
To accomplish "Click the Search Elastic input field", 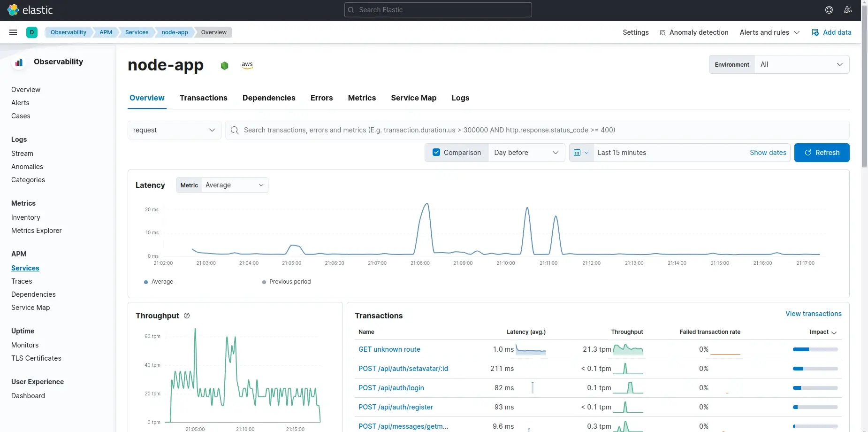I will click(438, 9).
